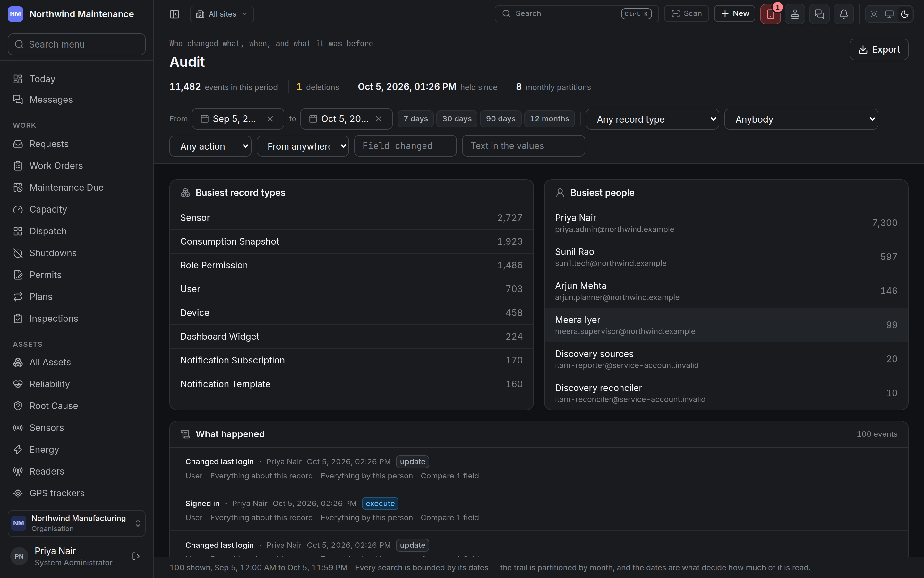The image size is (924, 578).
Task: Click the Role Permission row
Action: (x=351, y=265)
